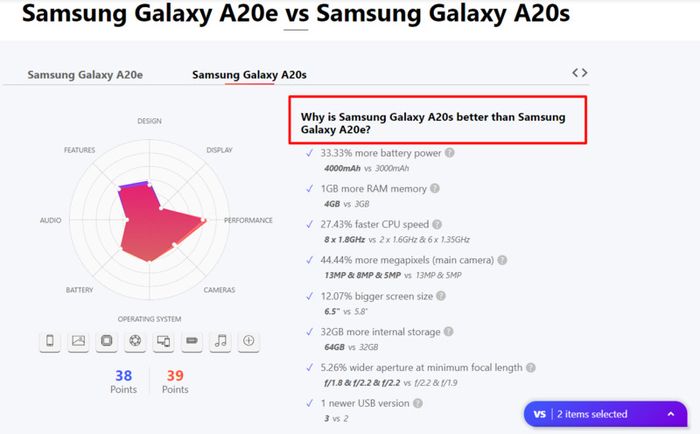Open help icon beside battery power
The height and width of the screenshot is (434, 700).
tap(450, 153)
